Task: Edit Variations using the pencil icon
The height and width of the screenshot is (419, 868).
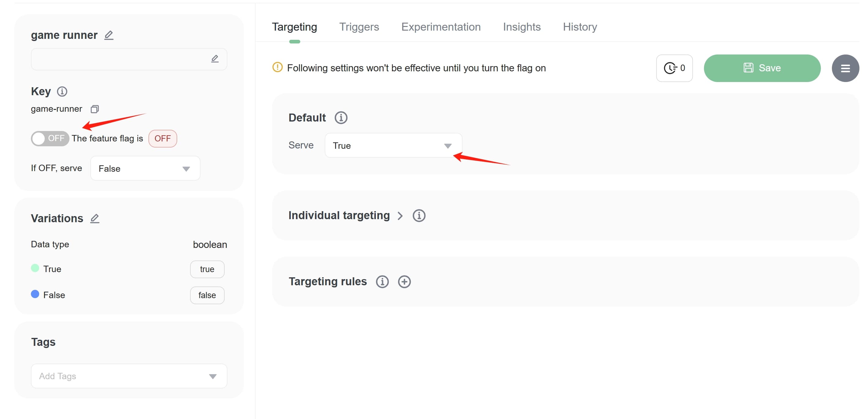Action: coord(95,219)
